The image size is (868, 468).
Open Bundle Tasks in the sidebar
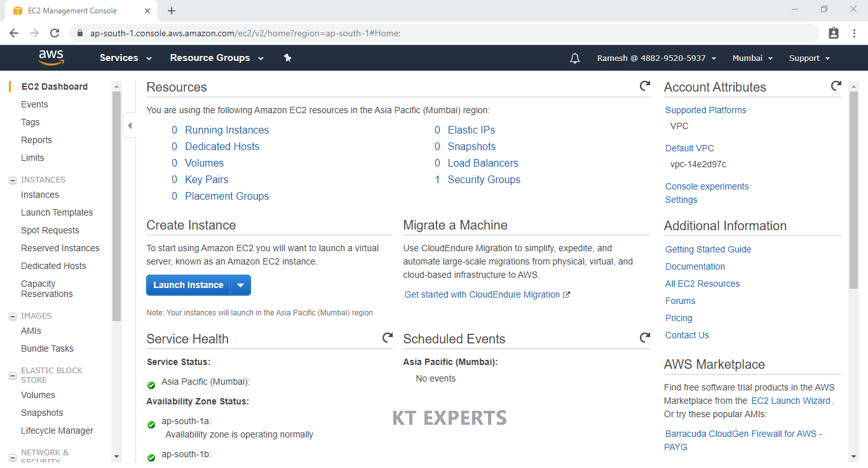tap(47, 348)
